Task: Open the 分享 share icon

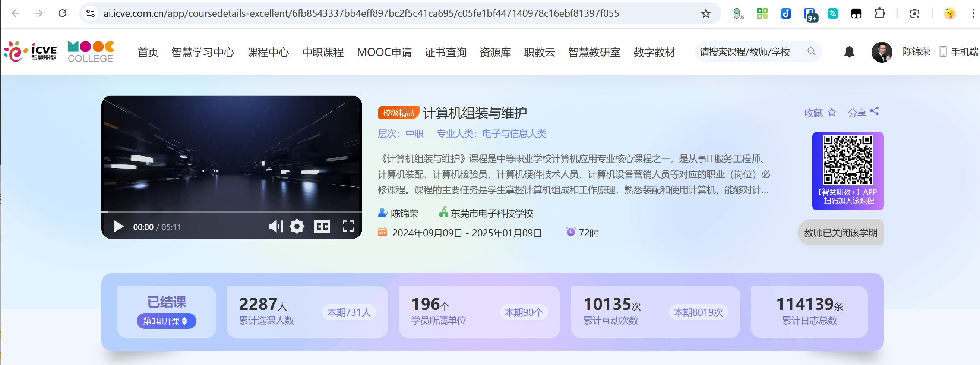Action: (874, 111)
